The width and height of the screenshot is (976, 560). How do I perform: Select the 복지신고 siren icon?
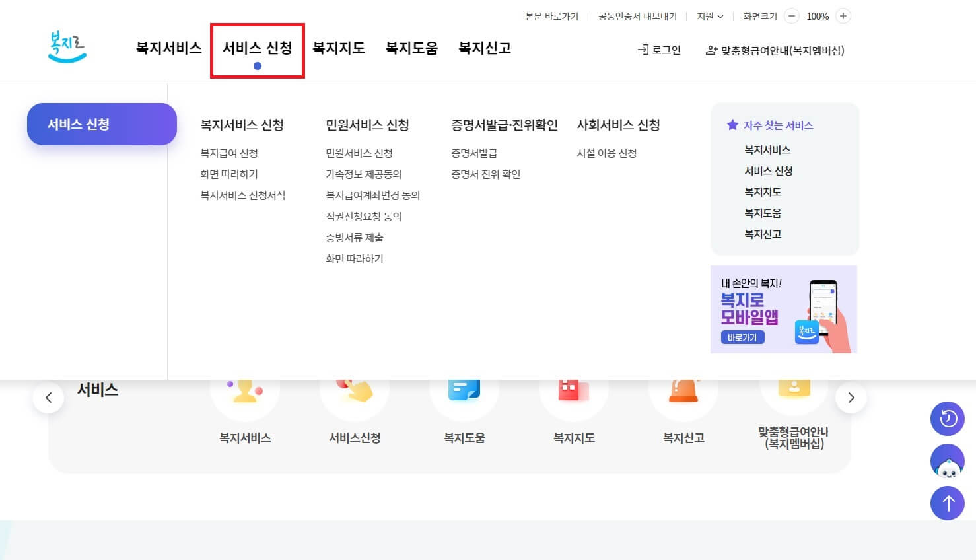[x=683, y=396]
